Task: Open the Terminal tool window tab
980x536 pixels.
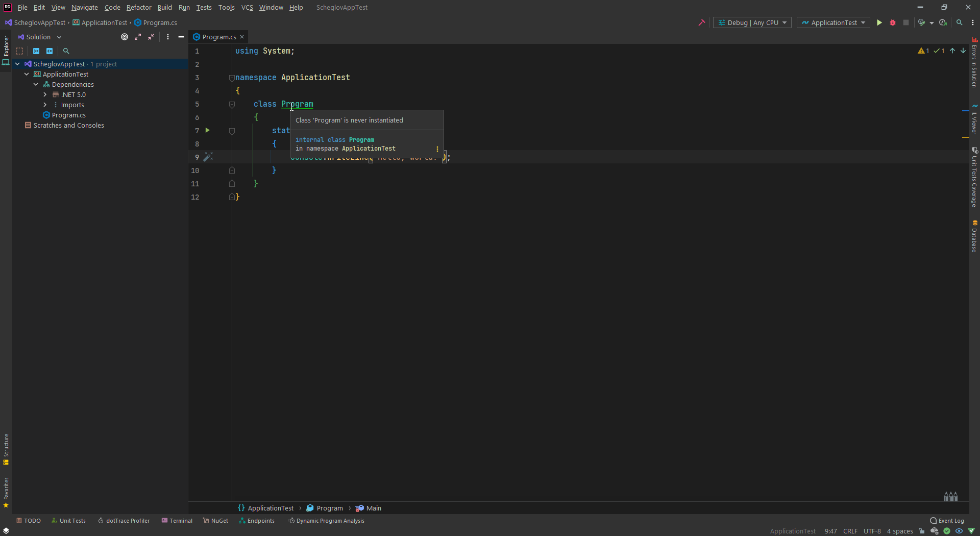Action: 177,521
